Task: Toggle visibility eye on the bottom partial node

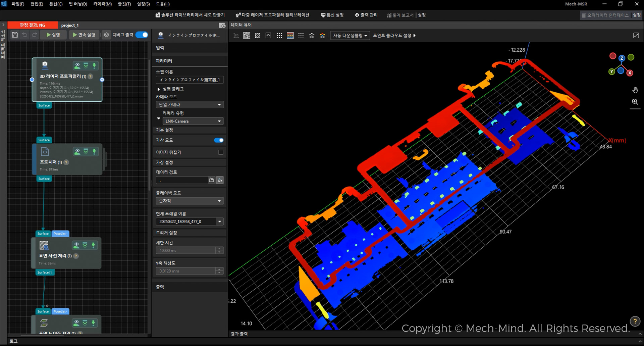Action: click(x=76, y=323)
